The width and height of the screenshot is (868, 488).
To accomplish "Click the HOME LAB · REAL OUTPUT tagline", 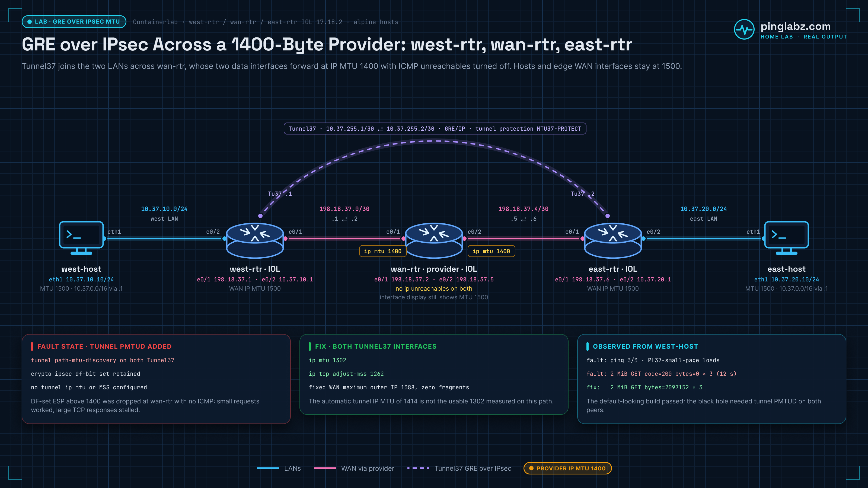I will [804, 37].
